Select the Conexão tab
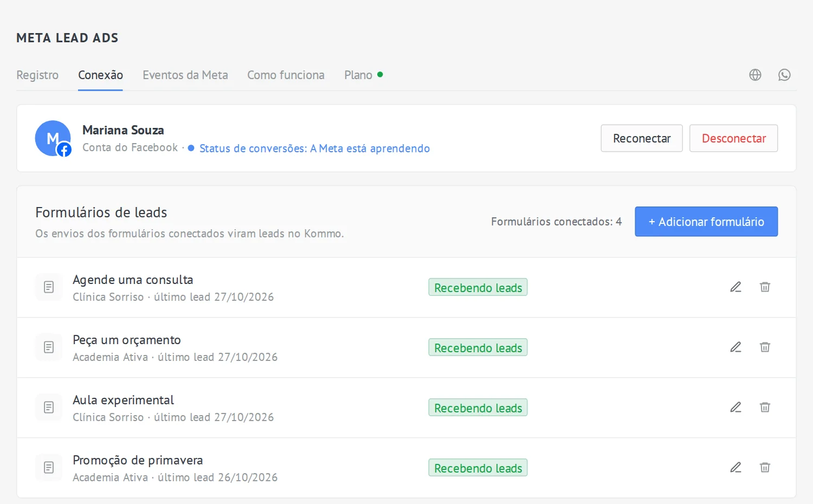 [100, 75]
